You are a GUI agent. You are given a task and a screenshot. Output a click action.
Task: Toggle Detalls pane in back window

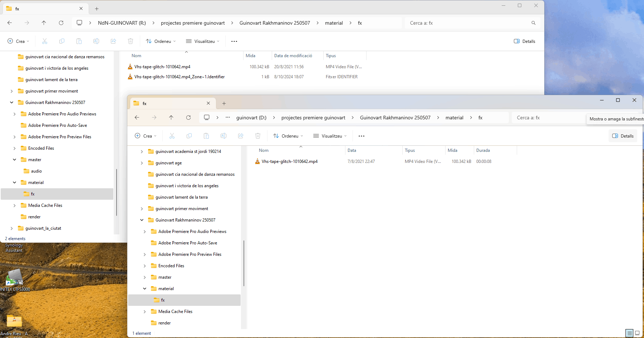coord(525,41)
